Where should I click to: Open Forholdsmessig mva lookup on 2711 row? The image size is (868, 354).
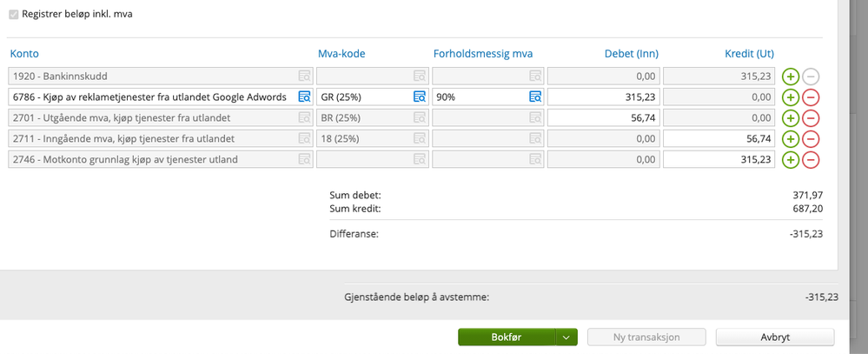(x=534, y=138)
